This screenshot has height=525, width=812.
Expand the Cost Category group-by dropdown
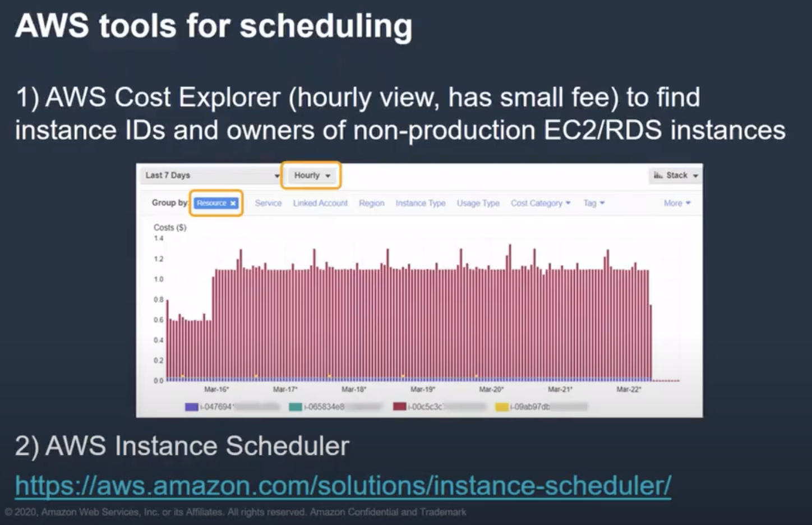(x=540, y=203)
